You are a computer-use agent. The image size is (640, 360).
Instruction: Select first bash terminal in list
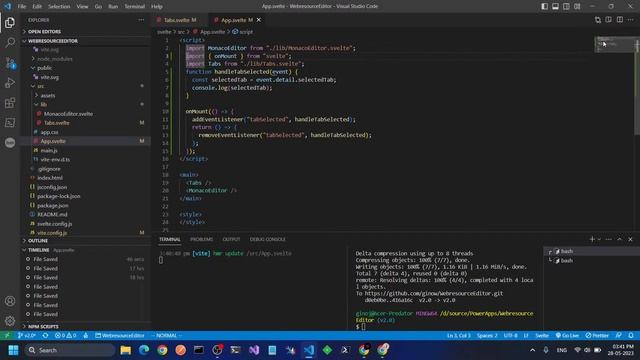(591, 251)
